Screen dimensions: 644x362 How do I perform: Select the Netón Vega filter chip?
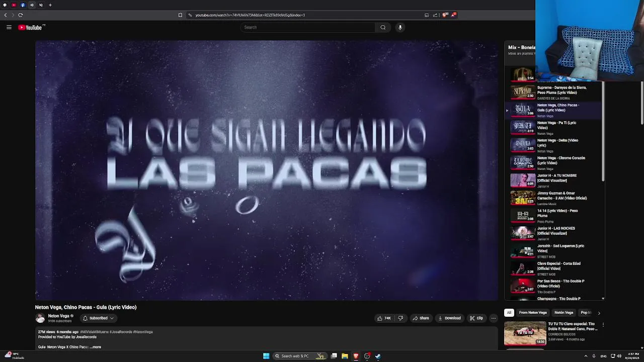coord(563,313)
